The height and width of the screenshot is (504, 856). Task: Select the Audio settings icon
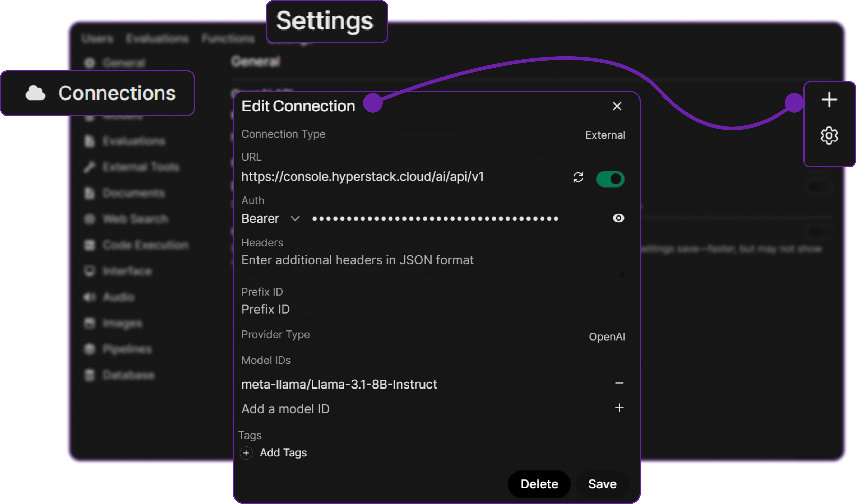[x=89, y=297]
